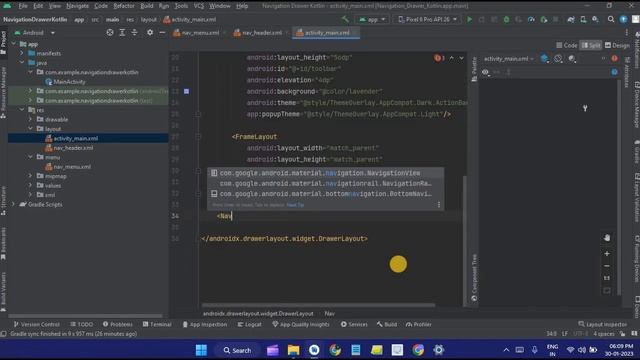
Task: Expand the drawable folder
Action: click(x=30, y=119)
